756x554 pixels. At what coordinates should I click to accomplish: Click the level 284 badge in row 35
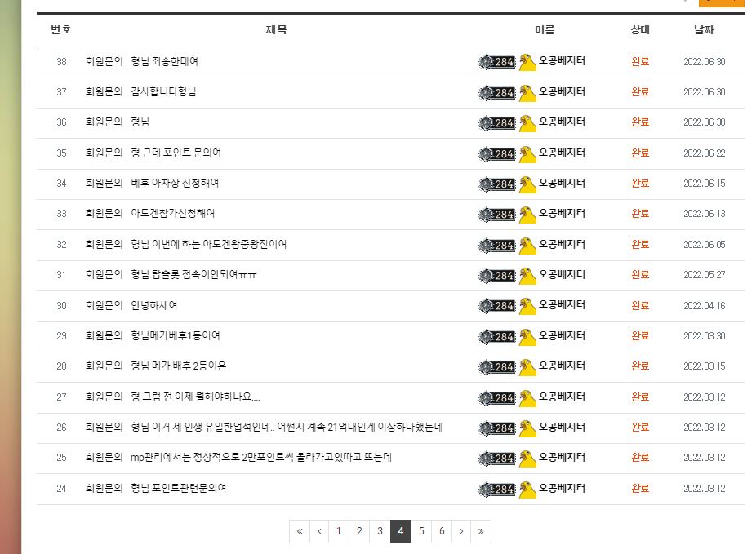pos(497,153)
